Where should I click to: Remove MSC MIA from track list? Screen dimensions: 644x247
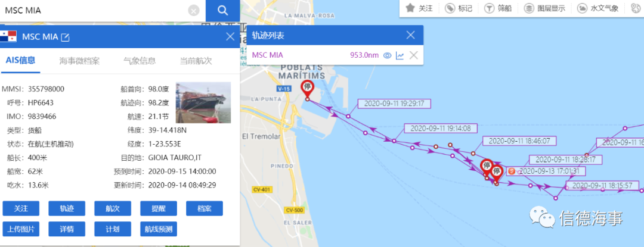[413, 55]
